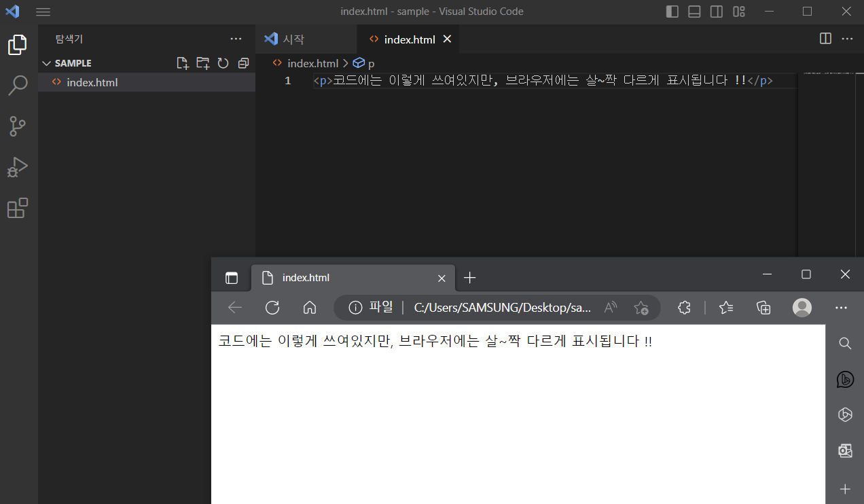Create new file in SAMPLE folder

pos(182,63)
